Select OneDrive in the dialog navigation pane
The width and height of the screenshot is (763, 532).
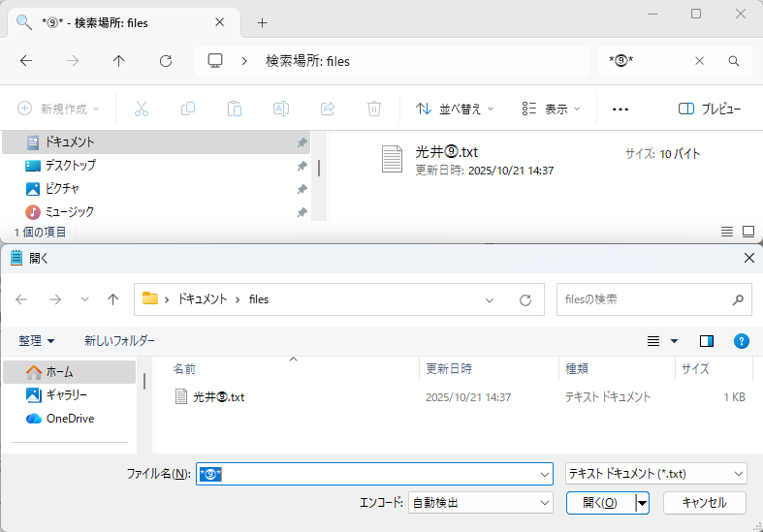pos(69,419)
